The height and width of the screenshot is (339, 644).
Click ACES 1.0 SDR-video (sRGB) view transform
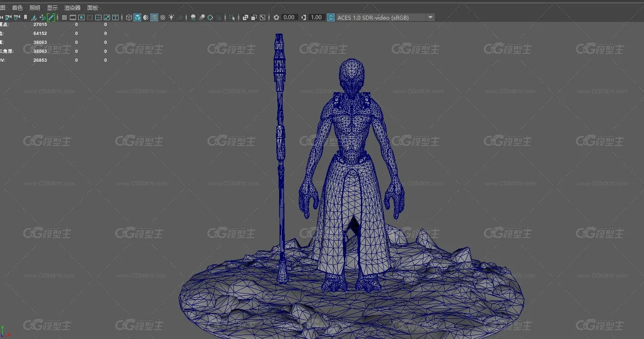coord(381,17)
